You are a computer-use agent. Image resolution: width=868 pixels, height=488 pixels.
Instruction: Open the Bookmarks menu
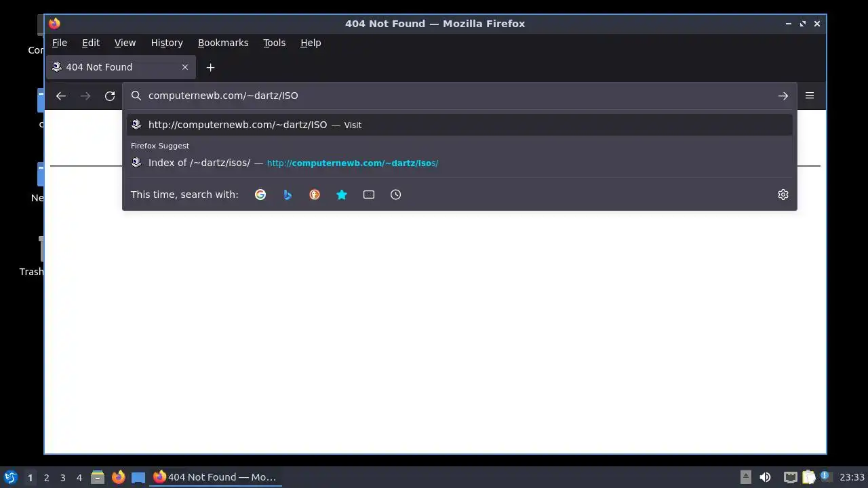tap(223, 43)
